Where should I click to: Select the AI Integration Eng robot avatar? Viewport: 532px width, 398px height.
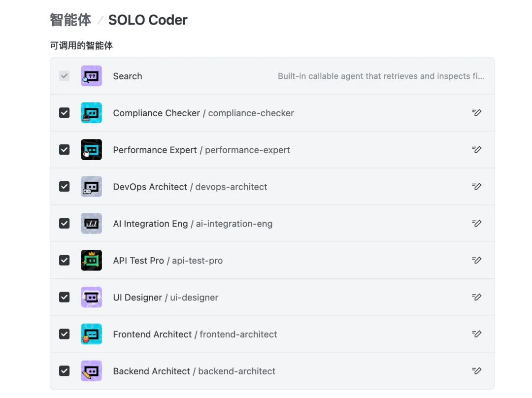[x=91, y=224]
